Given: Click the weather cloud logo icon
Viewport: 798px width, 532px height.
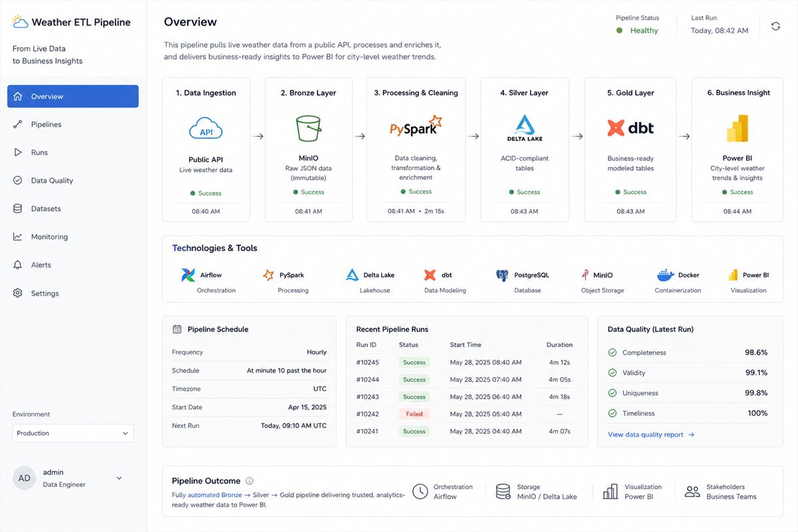Looking at the screenshot, I should [x=20, y=22].
